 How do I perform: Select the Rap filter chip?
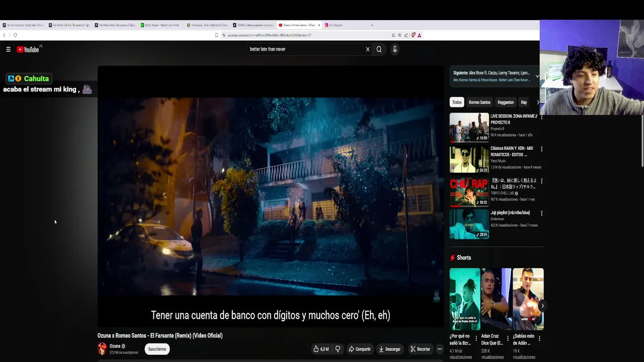(x=524, y=103)
